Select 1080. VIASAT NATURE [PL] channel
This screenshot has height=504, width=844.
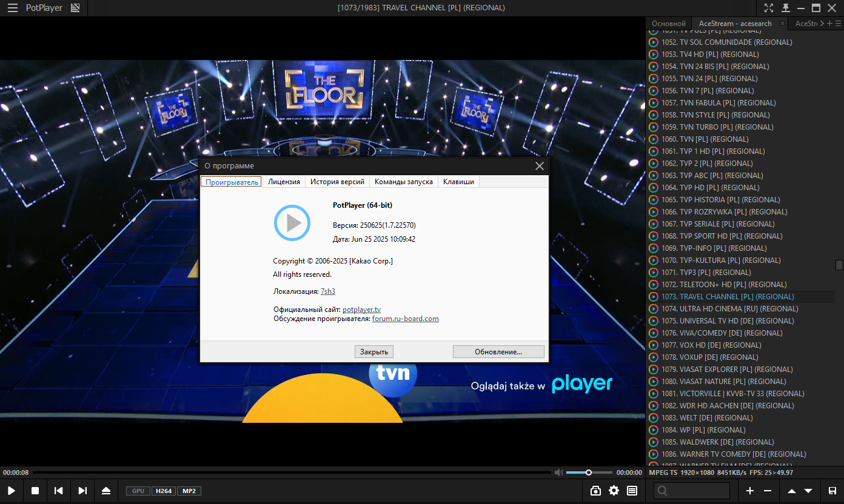pyautogui.click(x=740, y=382)
